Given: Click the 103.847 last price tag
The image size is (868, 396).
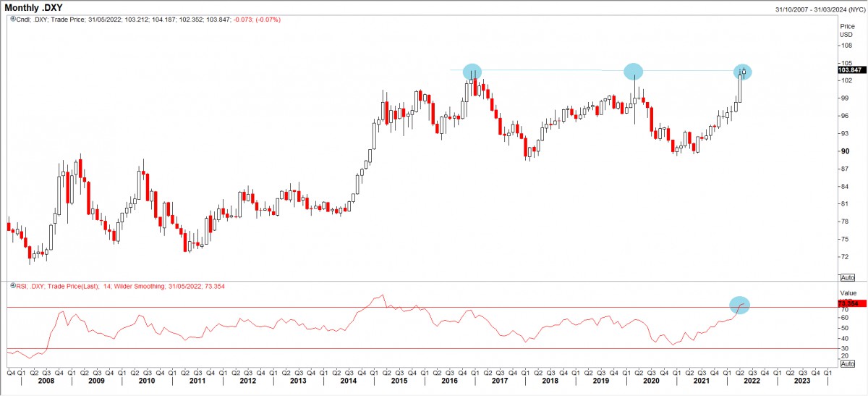Looking at the screenshot, I should click(x=849, y=70).
